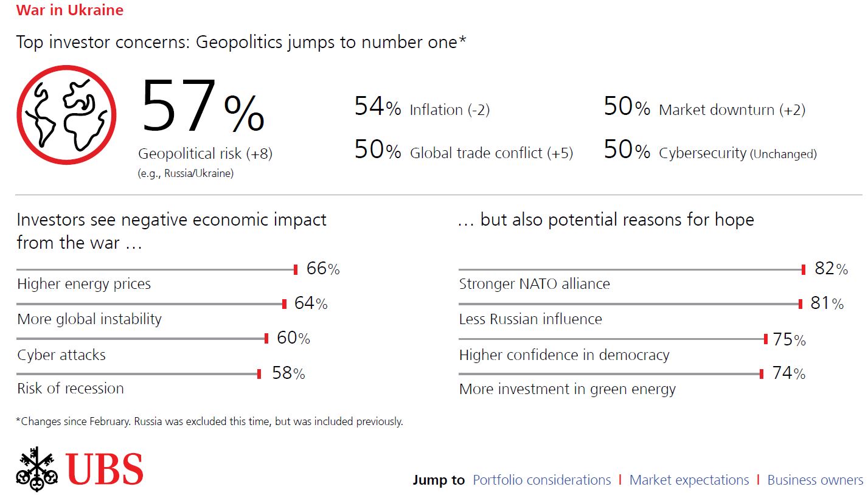Click the Risk of recession bar marker
868x495 pixels.
[x=259, y=374]
